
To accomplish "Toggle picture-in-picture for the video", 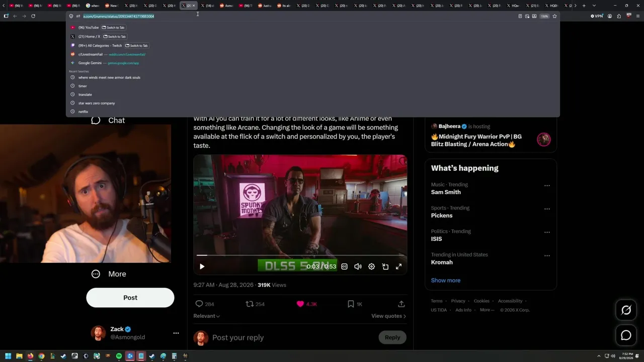I will point(385,266).
